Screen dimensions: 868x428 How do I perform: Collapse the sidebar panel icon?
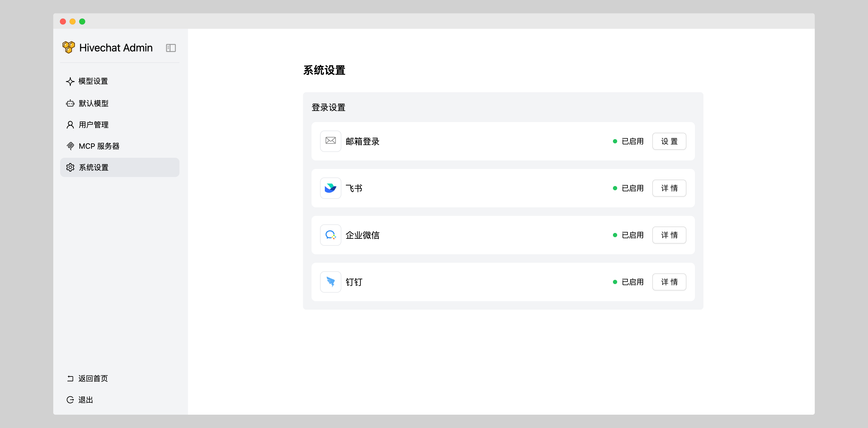click(171, 48)
